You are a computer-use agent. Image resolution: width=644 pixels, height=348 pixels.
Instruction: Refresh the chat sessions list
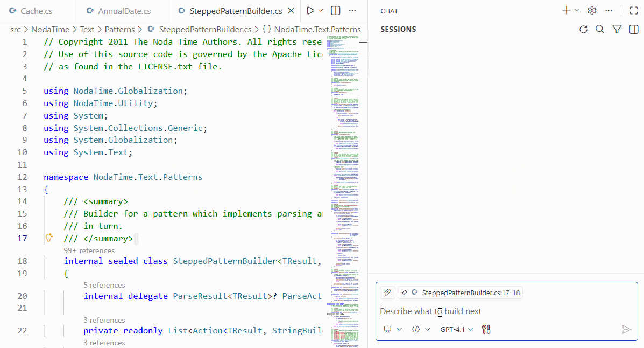[583, 30]
